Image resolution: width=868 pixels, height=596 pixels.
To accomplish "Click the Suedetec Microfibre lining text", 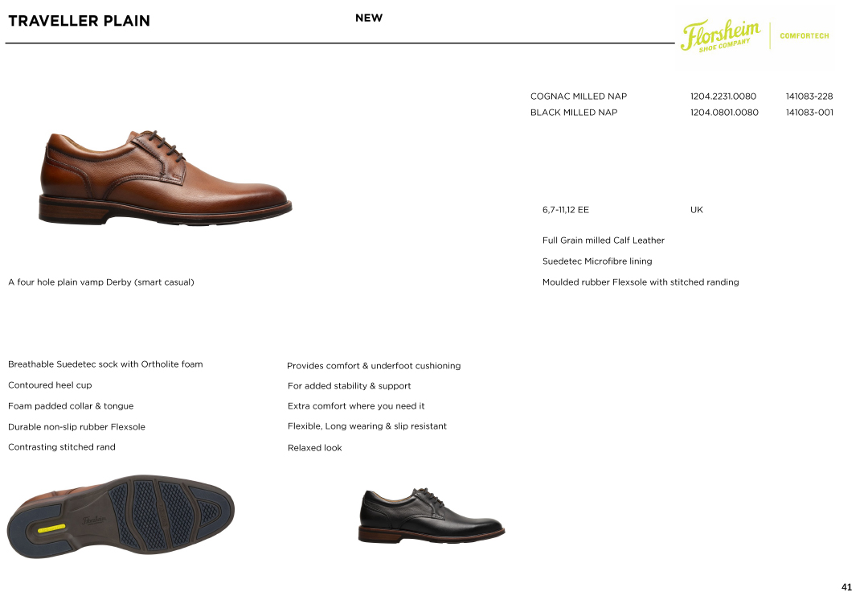I will tap(597, 261).
